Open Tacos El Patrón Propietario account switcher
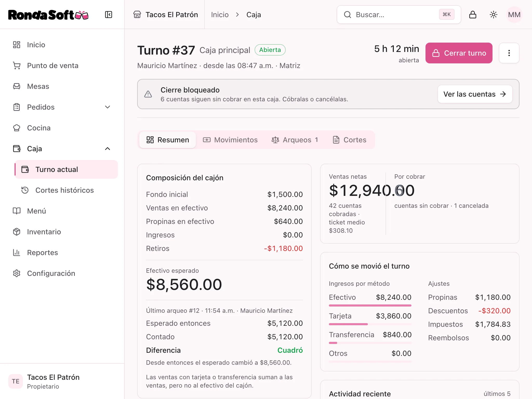This screenshot has width=532, height=399. click(x=62, y=381)
